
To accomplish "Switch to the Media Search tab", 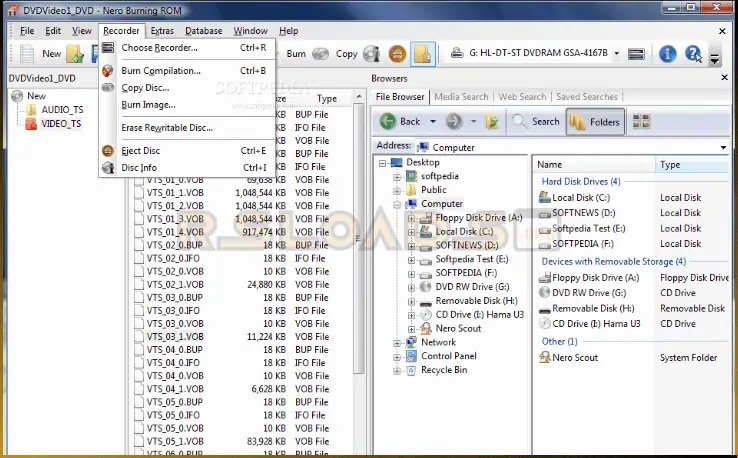I will [x=461, y=97].
